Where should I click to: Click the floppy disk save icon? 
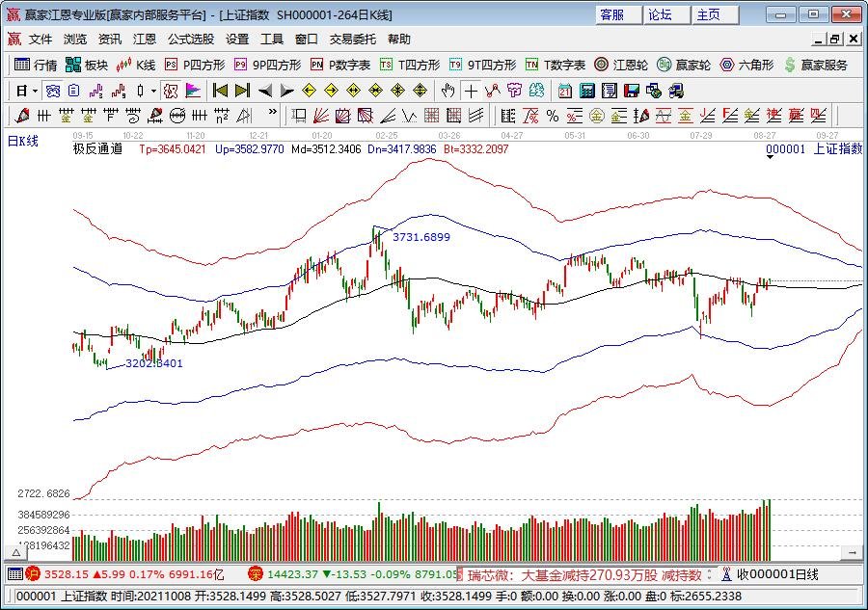click(x=631, y=91)
